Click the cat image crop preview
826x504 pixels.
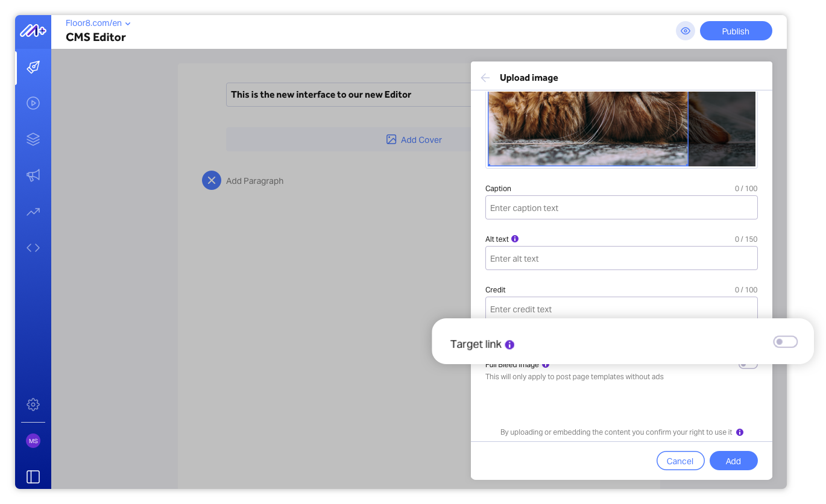622,129
